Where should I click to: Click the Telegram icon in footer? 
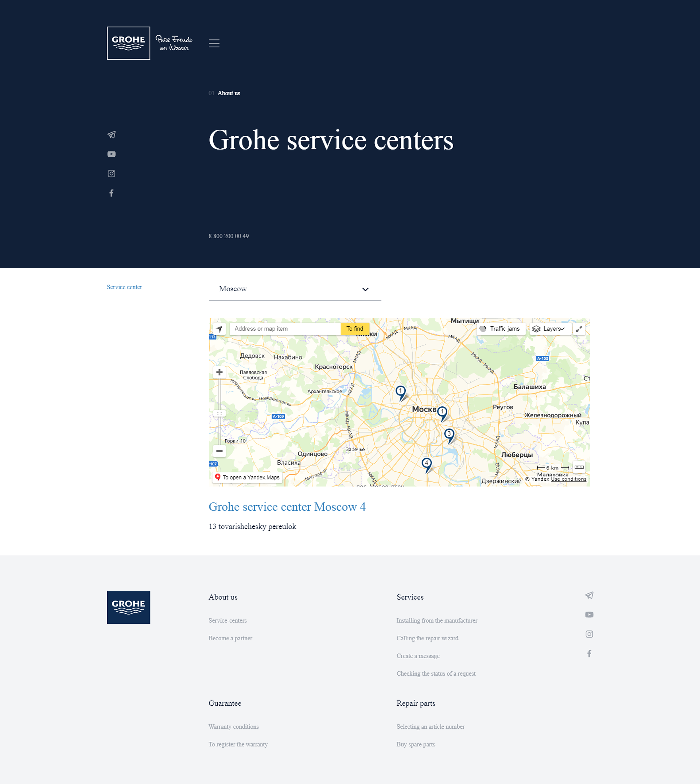pos(589,596)
